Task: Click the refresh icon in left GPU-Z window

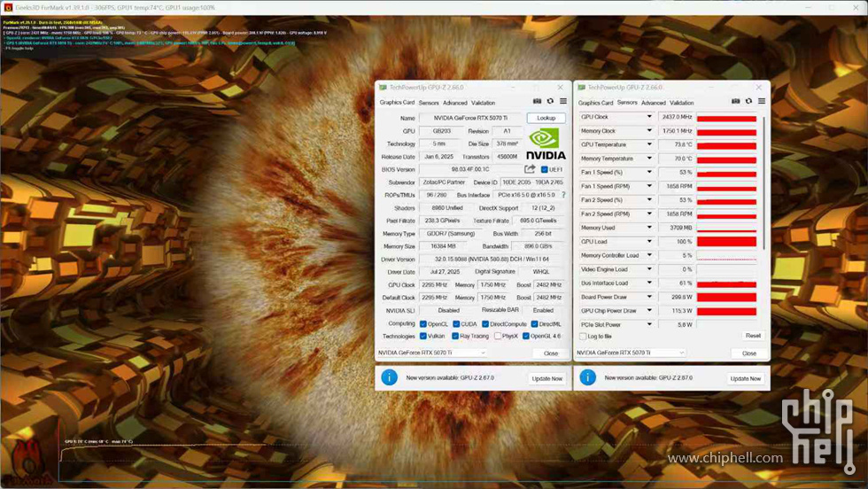Action: [x=550, y=101]
